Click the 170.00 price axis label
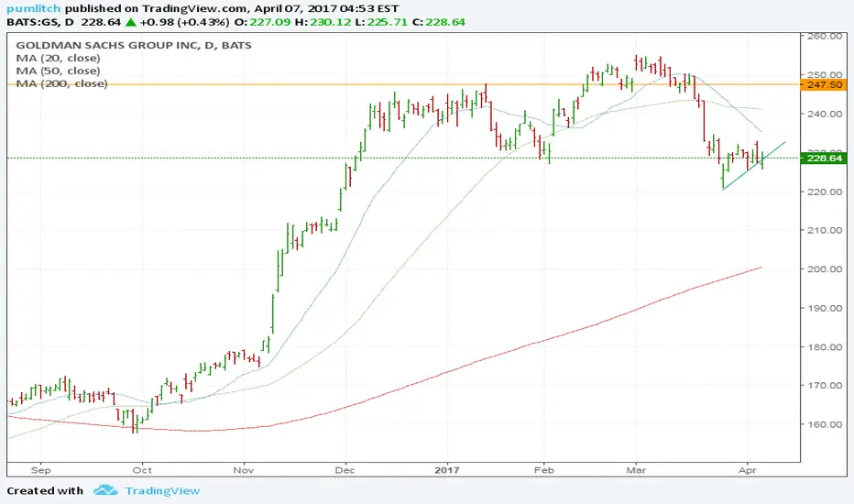The image size is (854, 504). coord(824,385)
